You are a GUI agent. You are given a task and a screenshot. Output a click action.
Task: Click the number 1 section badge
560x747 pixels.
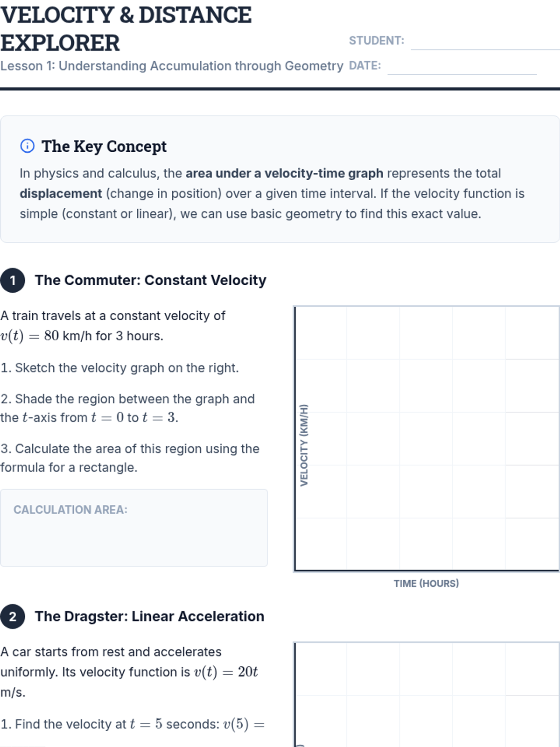tap(13, 280)
